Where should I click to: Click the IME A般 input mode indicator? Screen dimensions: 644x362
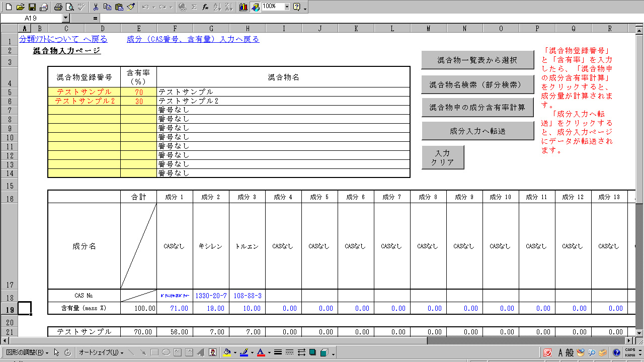click(x=566, y=353)
